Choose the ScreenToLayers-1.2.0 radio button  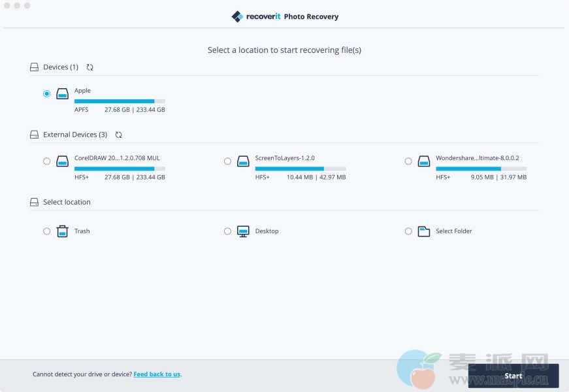pyautogui.click(x=227, y=161)
